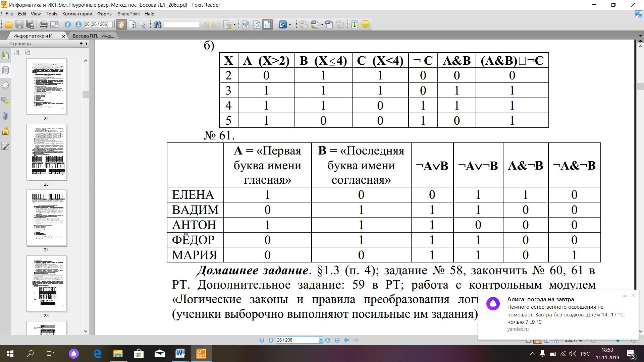Click thumbnail panel scroll down arrow

(x=86, y=331)
